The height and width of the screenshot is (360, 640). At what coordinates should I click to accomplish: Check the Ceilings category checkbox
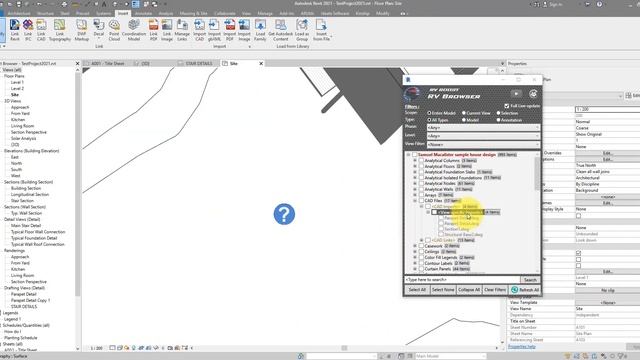(421, 251)
